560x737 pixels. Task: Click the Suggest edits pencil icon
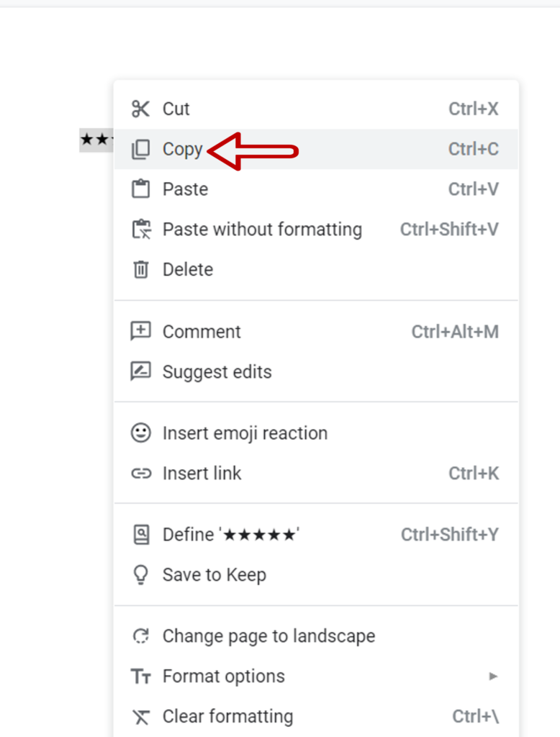pos(140,371)
